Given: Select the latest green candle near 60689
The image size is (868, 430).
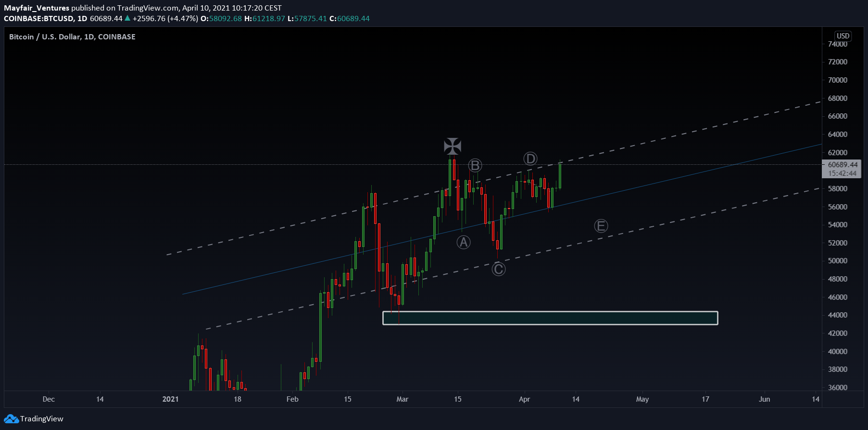Looking at the screenshot, I should [560, 175].
